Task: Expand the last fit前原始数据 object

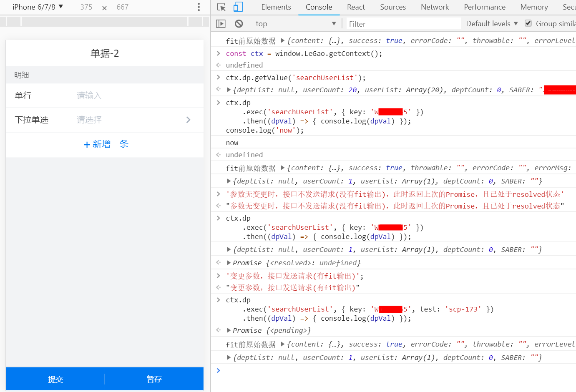Action: pos(283,344)
